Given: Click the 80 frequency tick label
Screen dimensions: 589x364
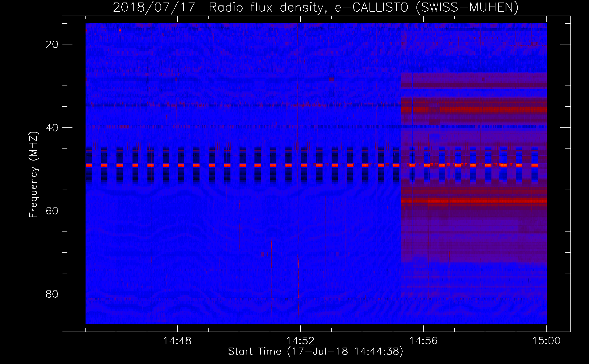Looking at the screenshot, I should click(x=52, y=294).
